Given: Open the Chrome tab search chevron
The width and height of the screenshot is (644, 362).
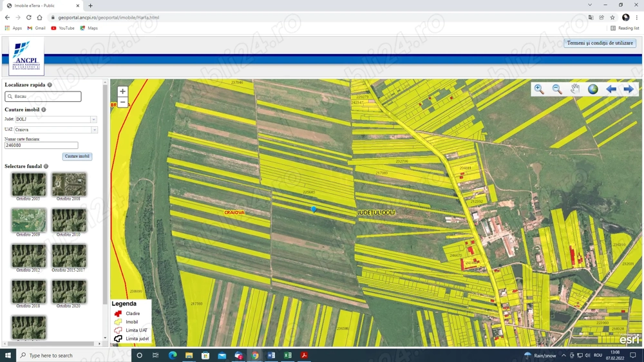Looking at the screenshot, I should (x=590, y=5).
